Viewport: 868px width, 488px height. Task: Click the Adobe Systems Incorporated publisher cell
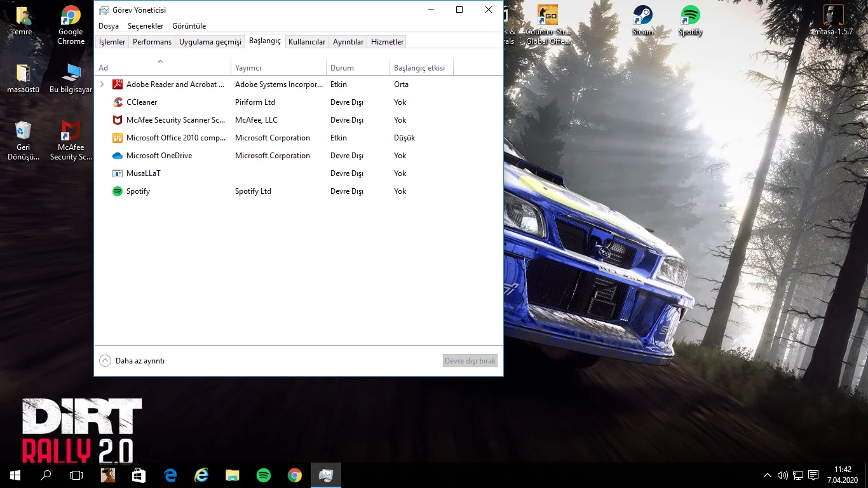279,85
